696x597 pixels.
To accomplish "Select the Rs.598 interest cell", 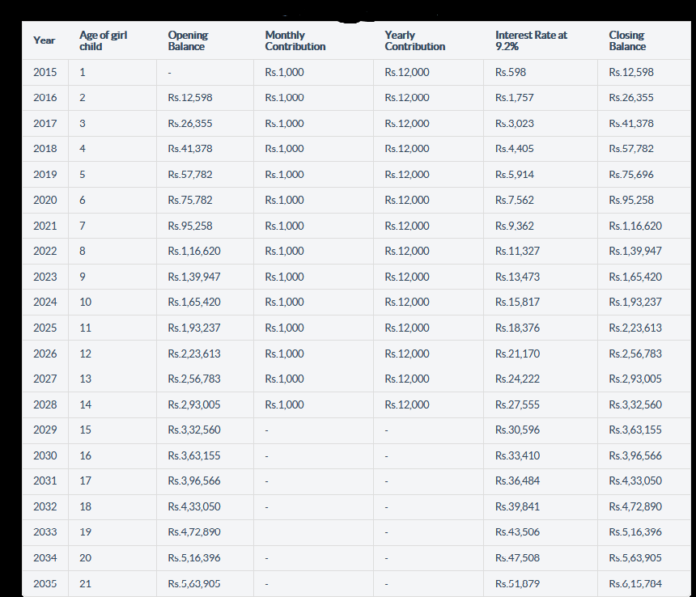I will click(510, 72).
